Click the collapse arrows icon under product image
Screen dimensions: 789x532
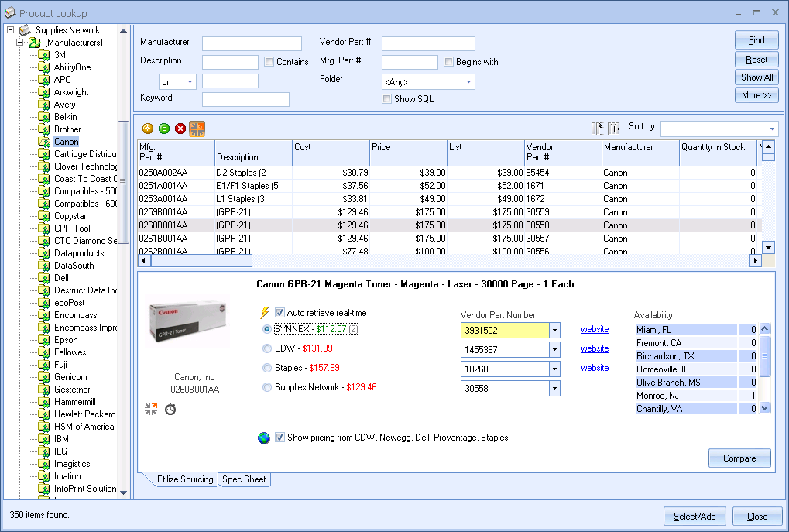tap(151, 408)
